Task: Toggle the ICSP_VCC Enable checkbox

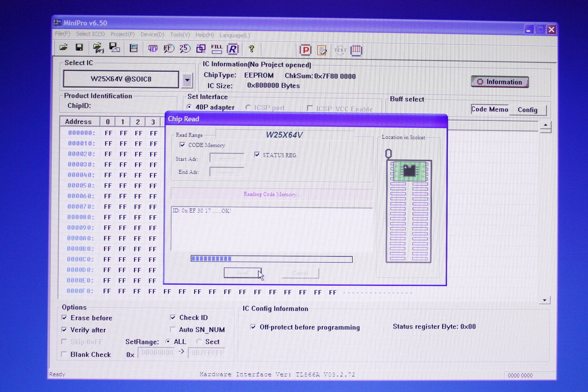Action: [x=310, y=108]
